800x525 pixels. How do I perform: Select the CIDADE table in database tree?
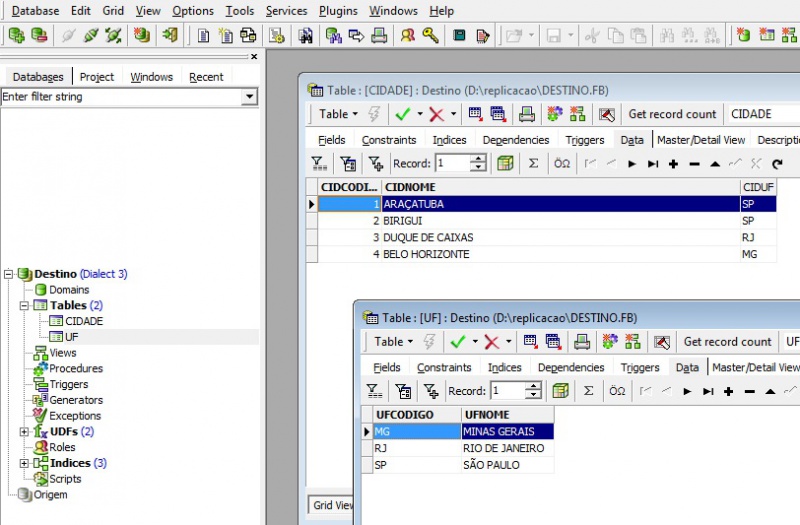(x=84, y=321)
